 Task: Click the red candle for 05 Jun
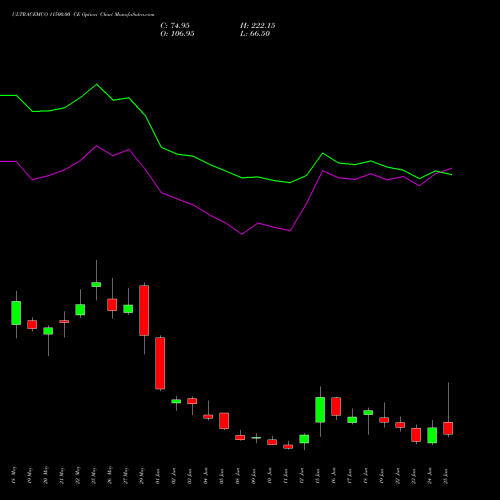[224, 421]
